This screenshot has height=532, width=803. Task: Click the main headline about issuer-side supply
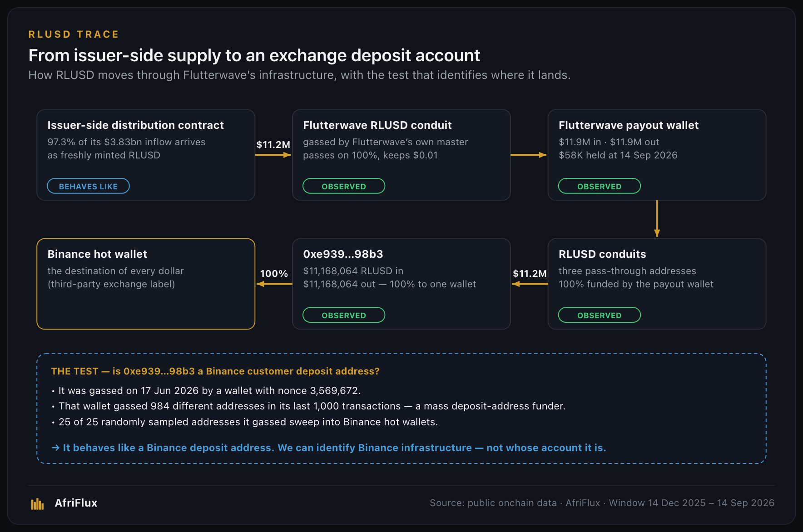(254, 55)
